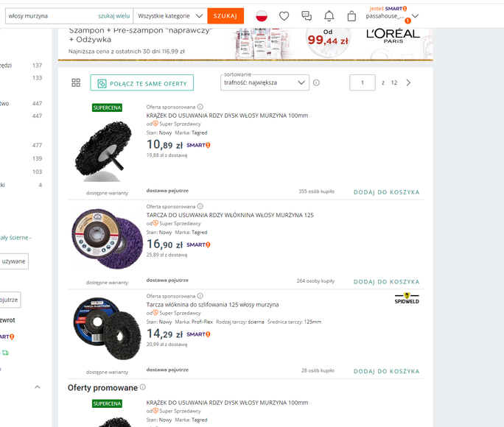This screenshot has height=427, width=504.
Task: Go to next results page arrow
Action: click(409, 82)
